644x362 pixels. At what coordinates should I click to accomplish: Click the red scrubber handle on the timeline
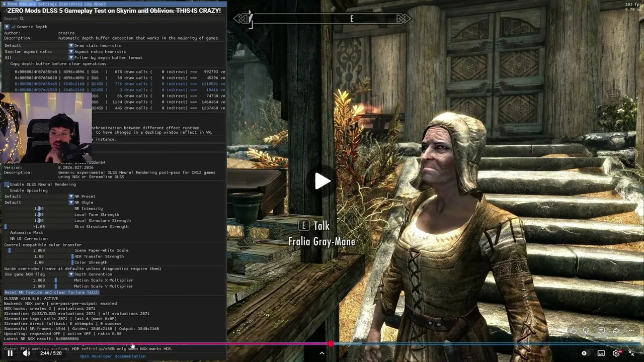coord(330,344)
